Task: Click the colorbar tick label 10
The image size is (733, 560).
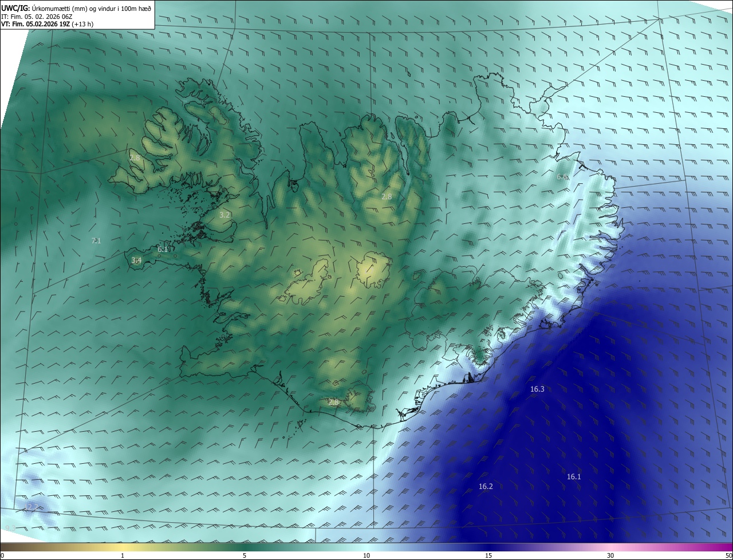Action: [x=366, y=555]
